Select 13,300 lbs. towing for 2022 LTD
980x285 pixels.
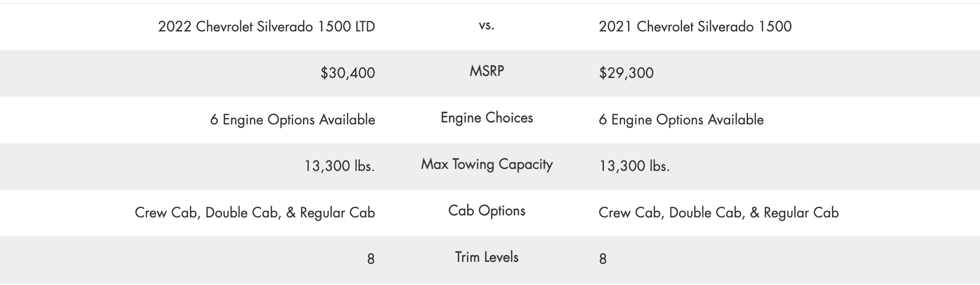point(340,166)
